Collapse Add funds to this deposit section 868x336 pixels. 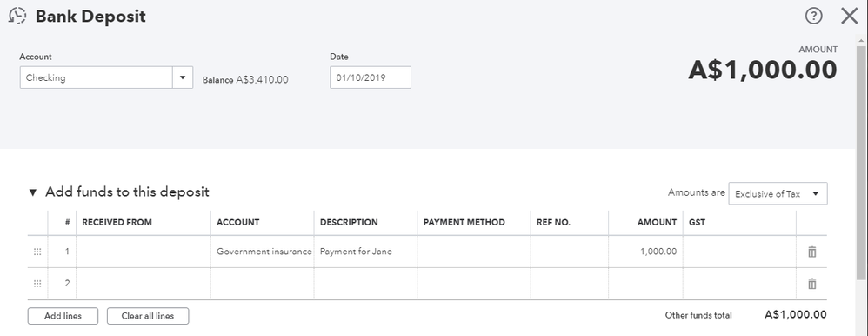click(33, 192)
